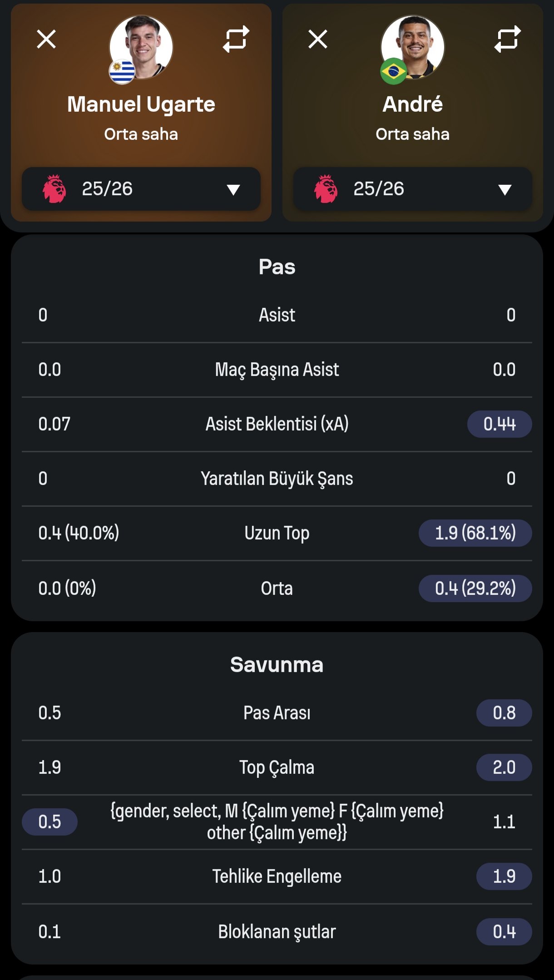Open Manuel Ugarte's name link
This screenshot has height=980, width=554.
141,104
